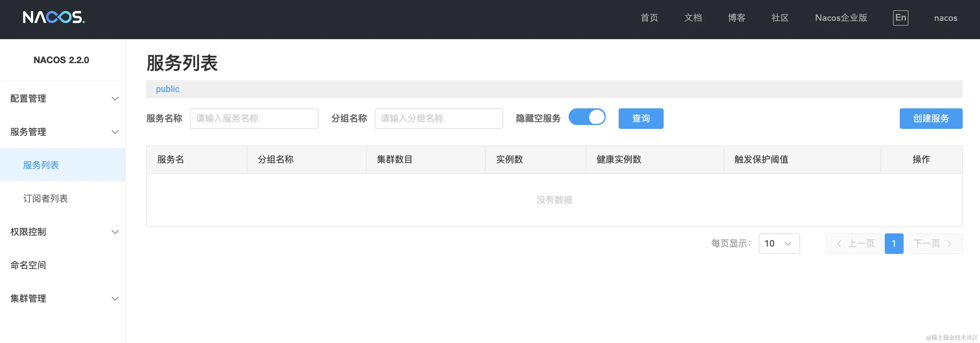
Task: Click the 上一页 pagination button
Action: pyautogui.click(x=854, y=243)
